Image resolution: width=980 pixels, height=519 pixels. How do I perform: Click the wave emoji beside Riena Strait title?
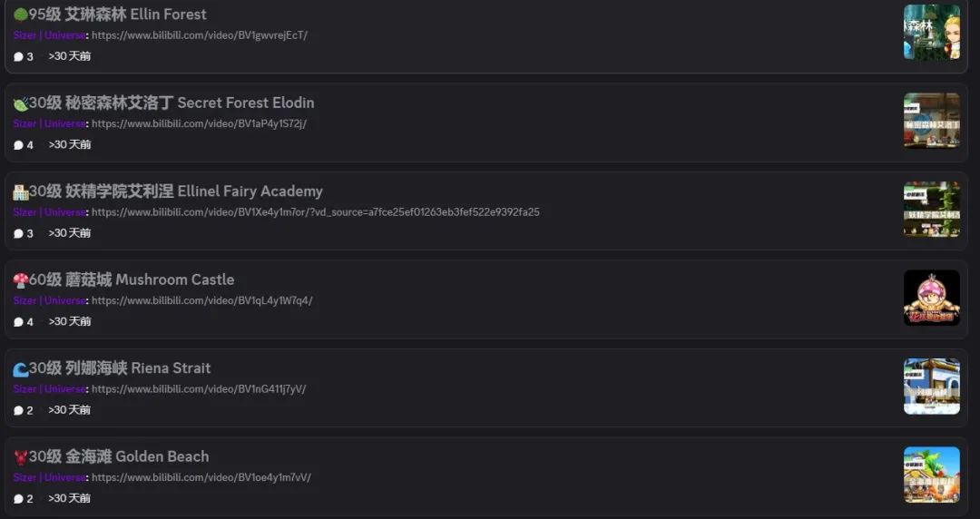click(x=21, y=369)
